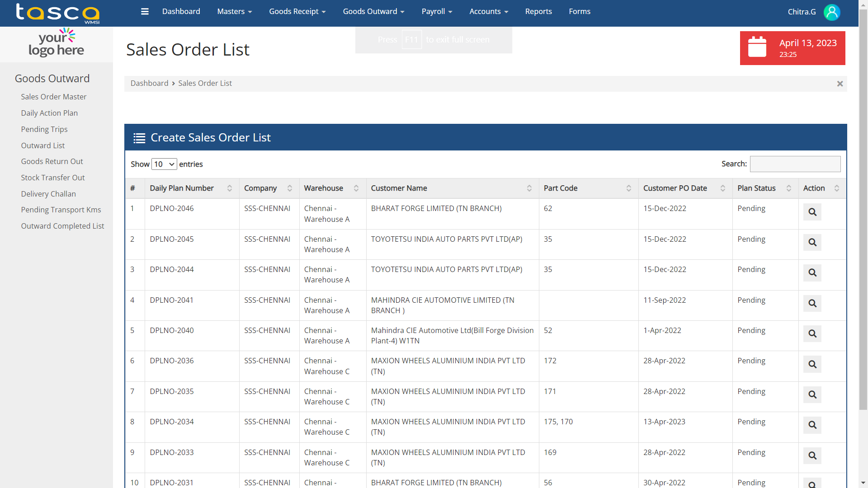868x488 pixels.
Task: Open Pending Trips in sidebar
Action: click(x=44, y=129)
